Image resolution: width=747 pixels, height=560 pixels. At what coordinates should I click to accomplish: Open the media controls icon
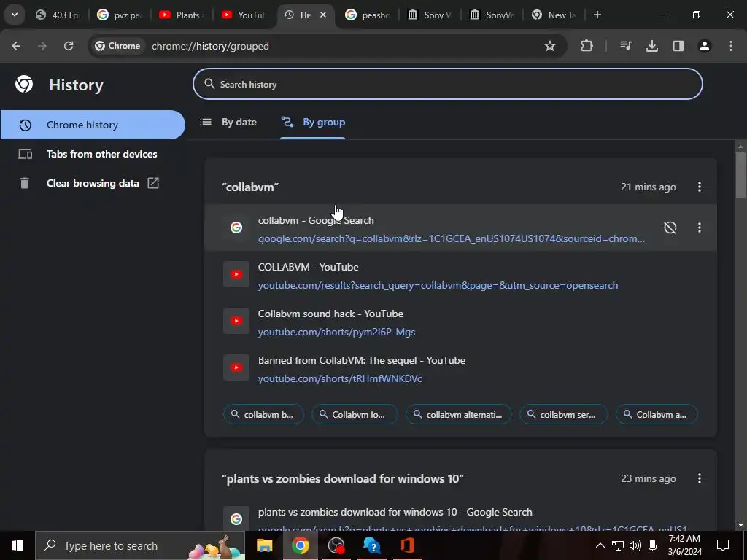(625, 46)
